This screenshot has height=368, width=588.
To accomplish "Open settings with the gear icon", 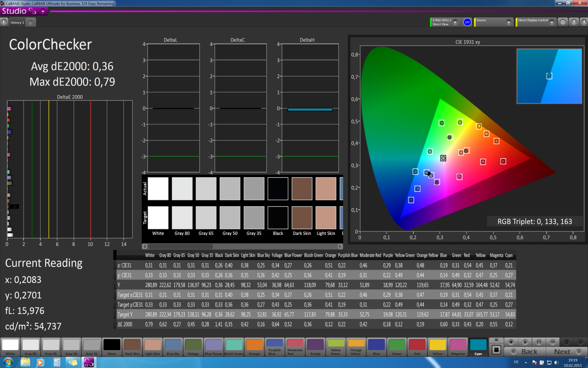I will pyautogui.click(x=563, y=22).
